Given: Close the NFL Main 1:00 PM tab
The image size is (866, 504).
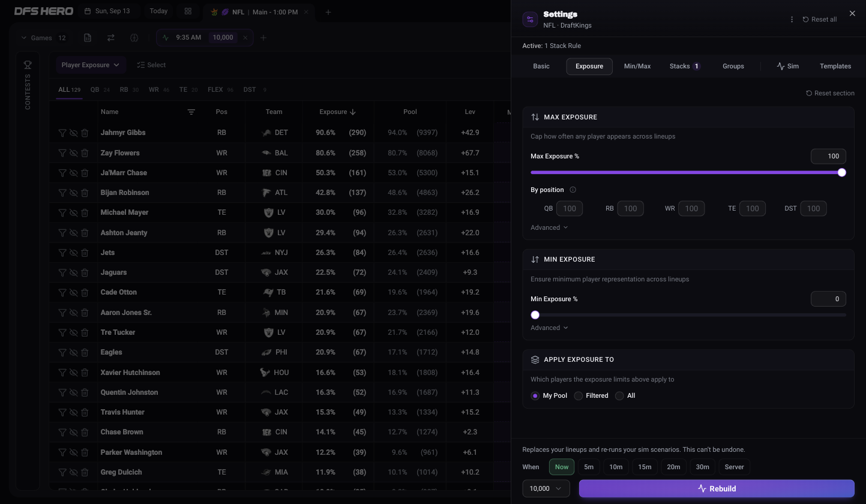Looking at the screenshot, I should point(306,12).
